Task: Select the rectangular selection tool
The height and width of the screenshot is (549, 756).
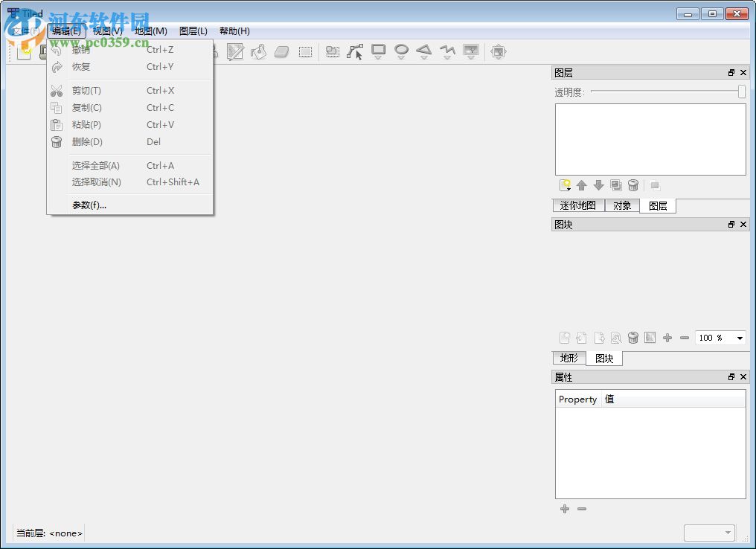Action: (304, 52)
